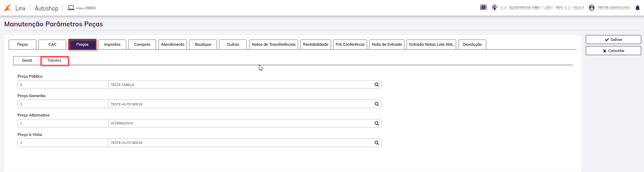The width and height of the screenshot is (644, 172).
Task: Click the menu 89900 computer icon
Action: click(x=71, y=8)
